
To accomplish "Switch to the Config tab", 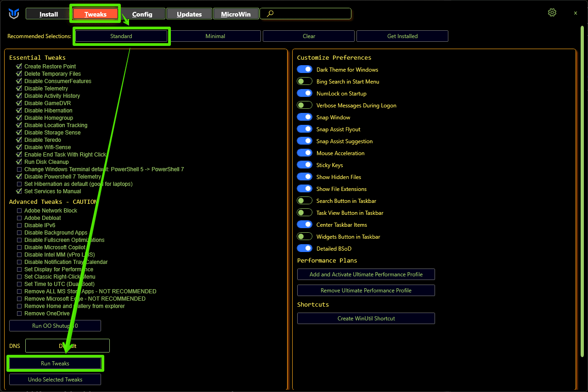I will 142,14.
